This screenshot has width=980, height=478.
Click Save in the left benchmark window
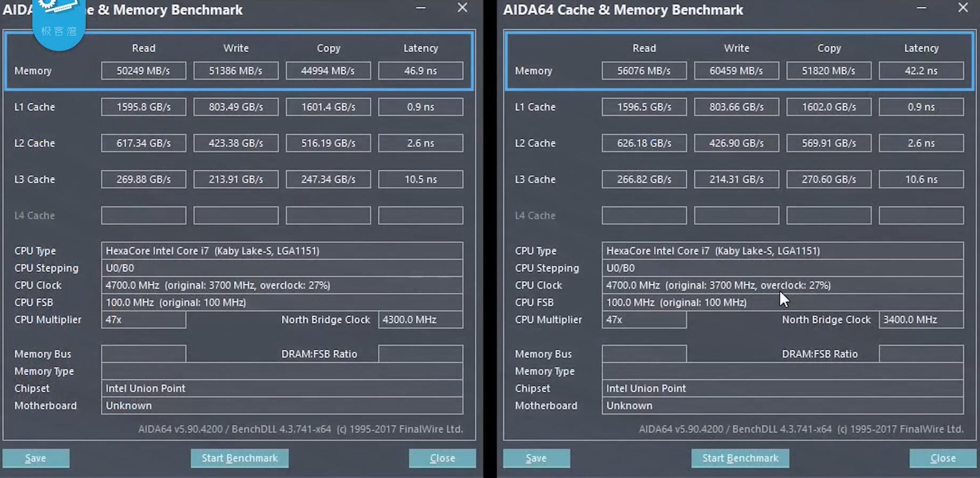36,458
